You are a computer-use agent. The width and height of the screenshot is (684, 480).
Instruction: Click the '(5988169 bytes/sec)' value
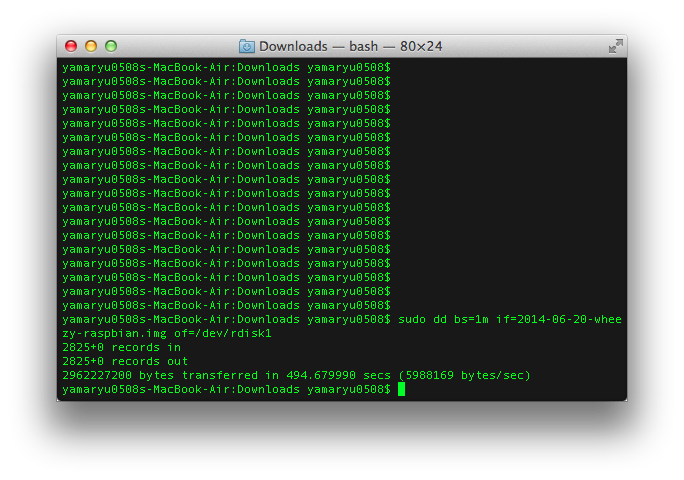[464, 375]
